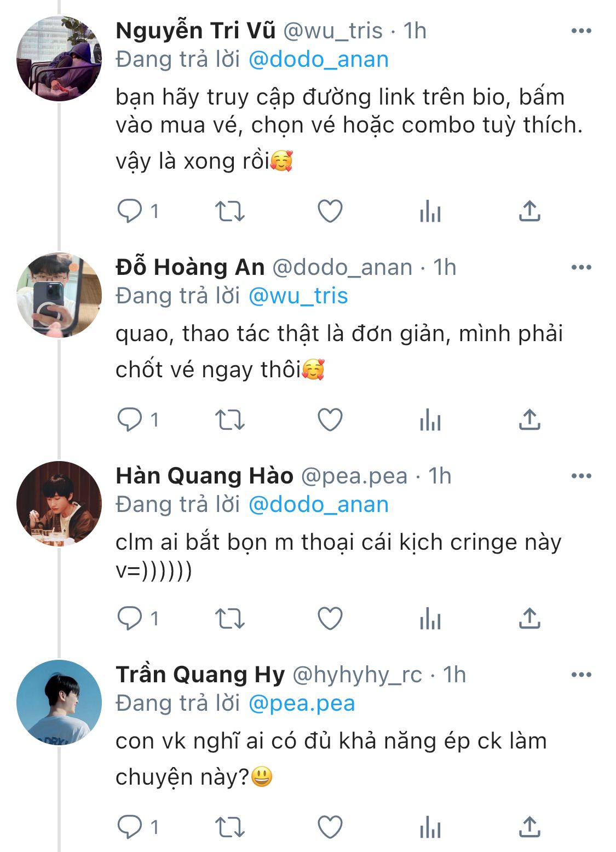Viewport: 616px width, 852px height.
Task: Open Trần Quang Hy's profile picture
Action: [x=59, y=703]
